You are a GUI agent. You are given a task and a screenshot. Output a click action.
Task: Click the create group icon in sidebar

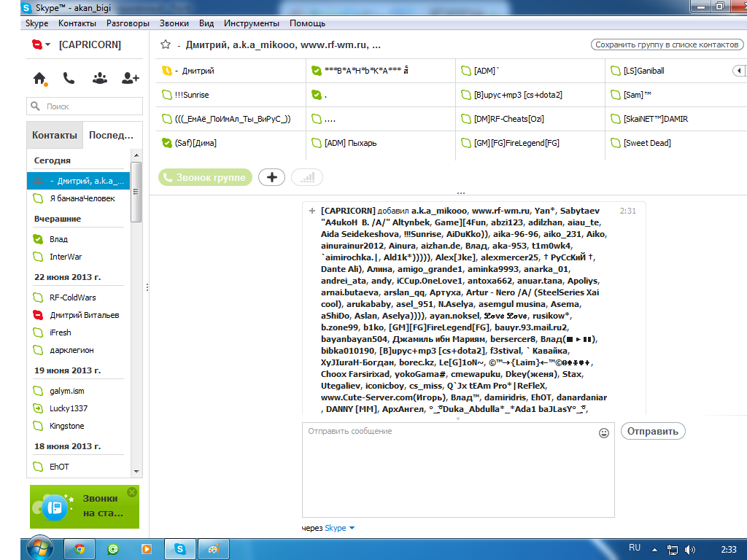[99, 79]
